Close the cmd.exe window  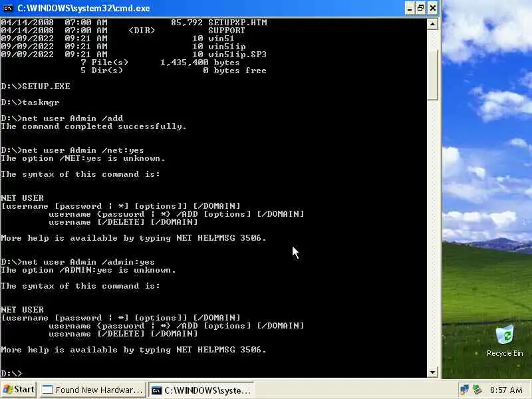click(433, 8)
